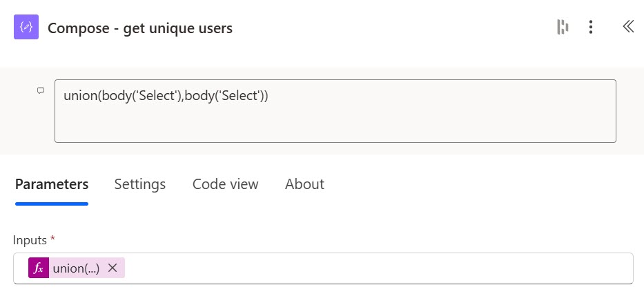Viewport: 644px width, 305px height.
Task: Open the union(...) expression token
Action: pos(76,268)
